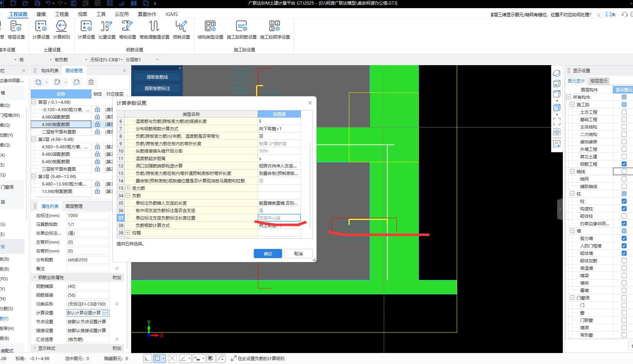633x364 pixels.
Task: Open 施工段钢筋设置 tool
Action: [x=242, y=30]
